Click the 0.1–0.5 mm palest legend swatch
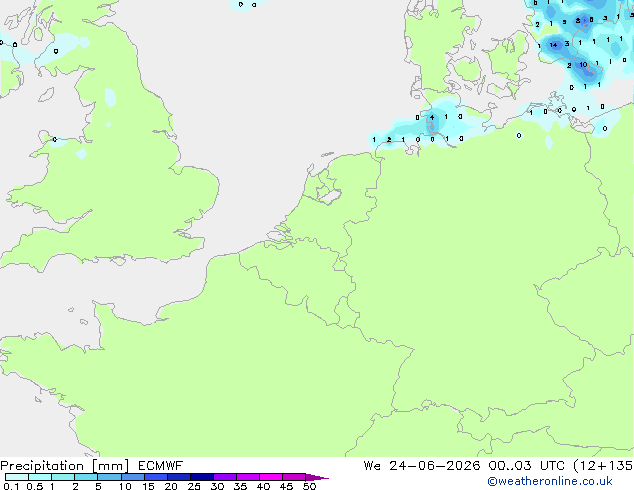This screenshot has height=490, width=634. coord(17,477)
